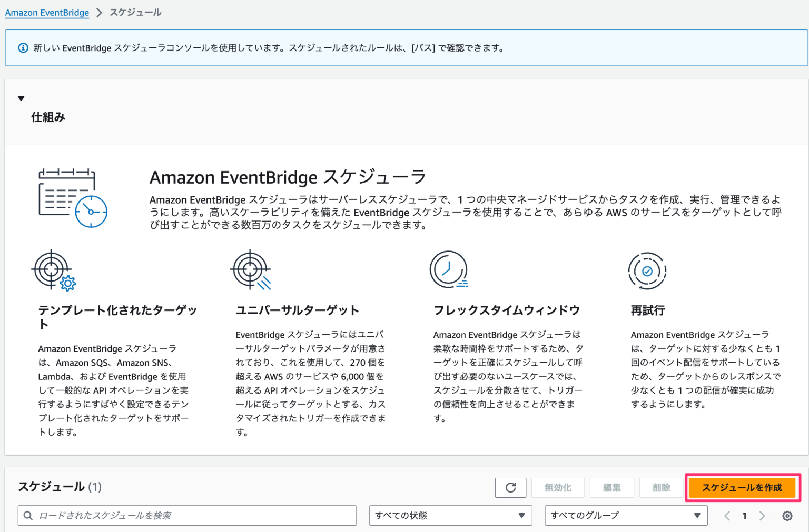Image resolution: width=809 pixels, height=532 pixels.
Task: Open the すべての状態 dropdown
Action: [450, 516]
